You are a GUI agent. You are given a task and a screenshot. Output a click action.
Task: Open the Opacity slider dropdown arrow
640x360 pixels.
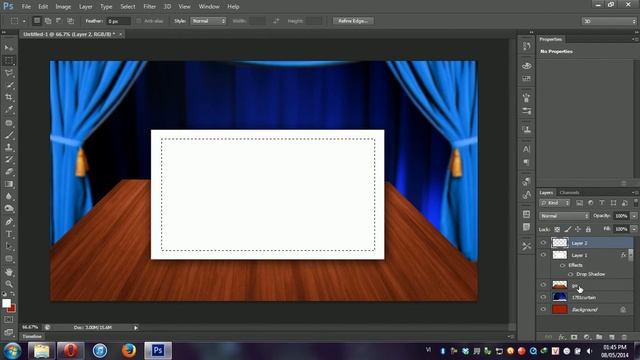634,216
